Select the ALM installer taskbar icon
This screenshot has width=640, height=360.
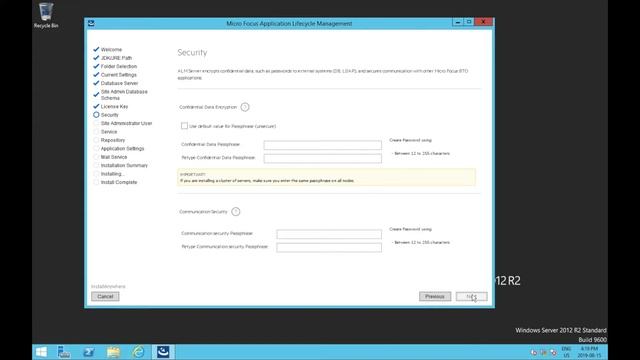click(x=163, y=352)
